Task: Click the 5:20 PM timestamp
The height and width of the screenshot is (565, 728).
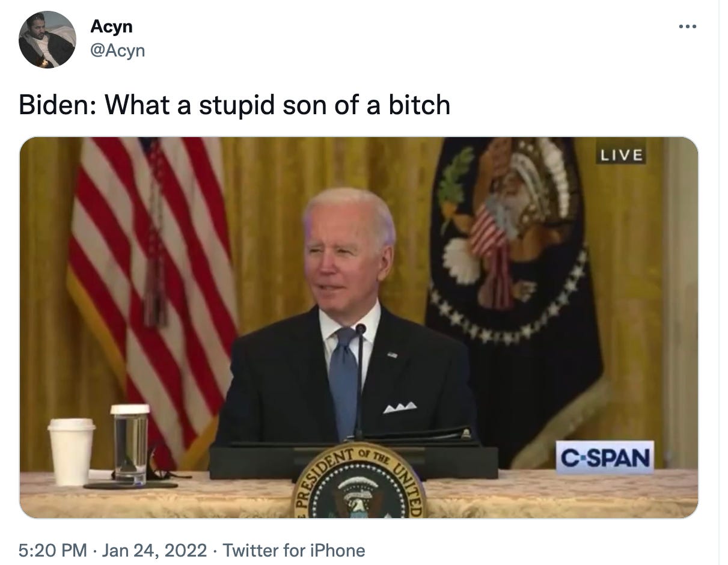Action: pyautogui.click(x=53, y=550)
